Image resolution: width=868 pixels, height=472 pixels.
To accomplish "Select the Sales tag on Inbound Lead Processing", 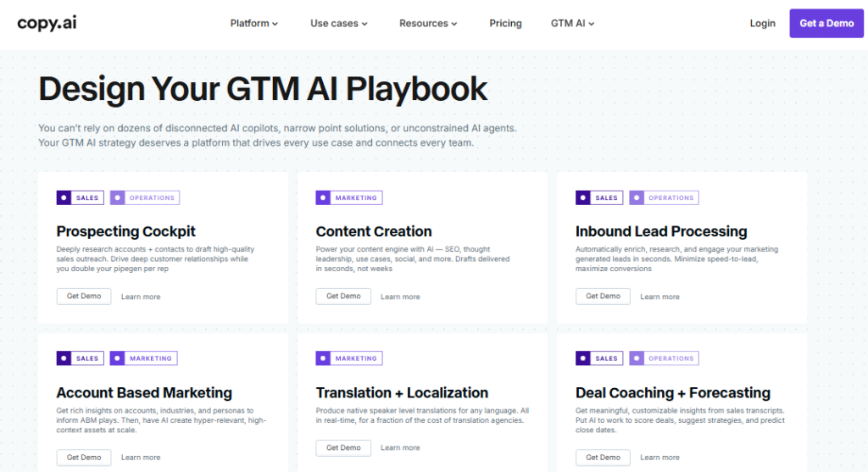I will pos(599,197).
